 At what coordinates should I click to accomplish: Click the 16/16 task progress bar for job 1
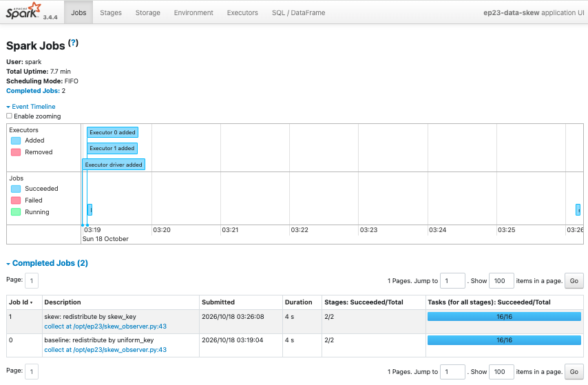(505, 317)
